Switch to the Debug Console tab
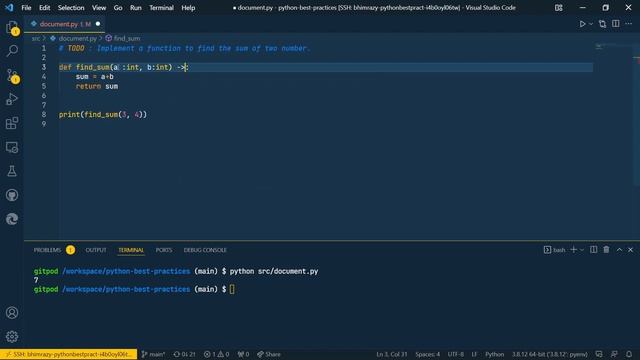Screen dimensions: 640x360 click(x=205, y=250)
